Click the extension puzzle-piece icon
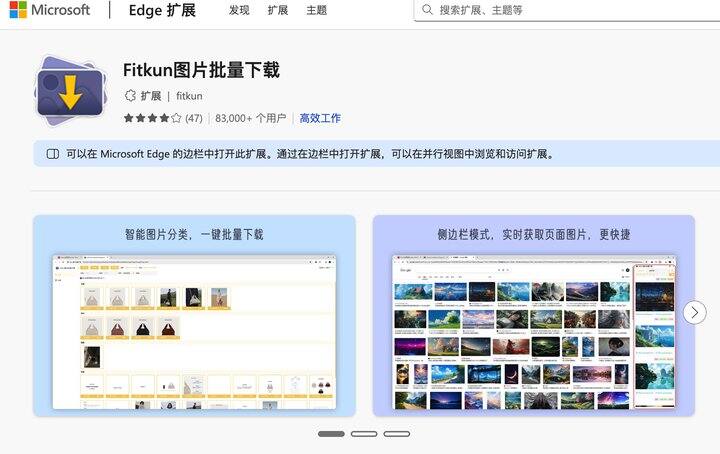 [x=130, y=95]
